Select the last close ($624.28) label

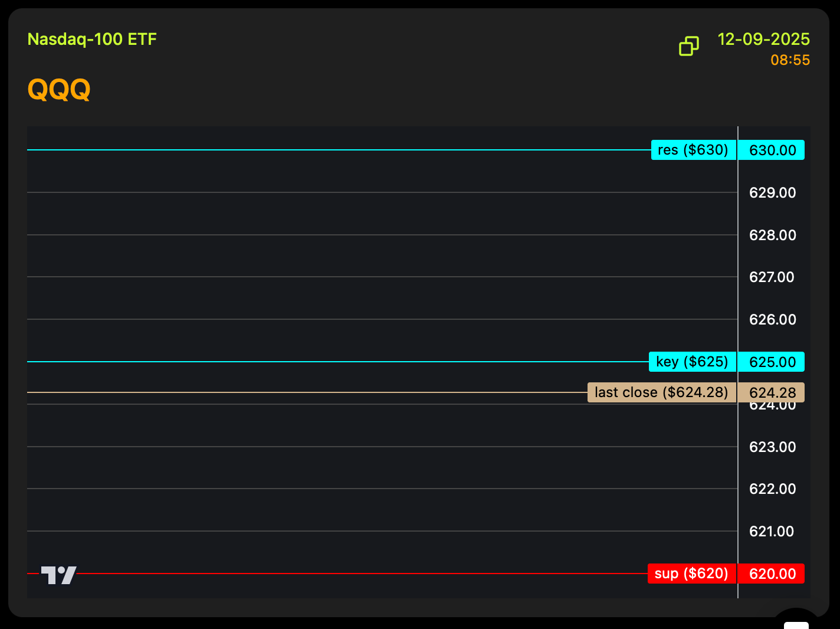(661, 392)
